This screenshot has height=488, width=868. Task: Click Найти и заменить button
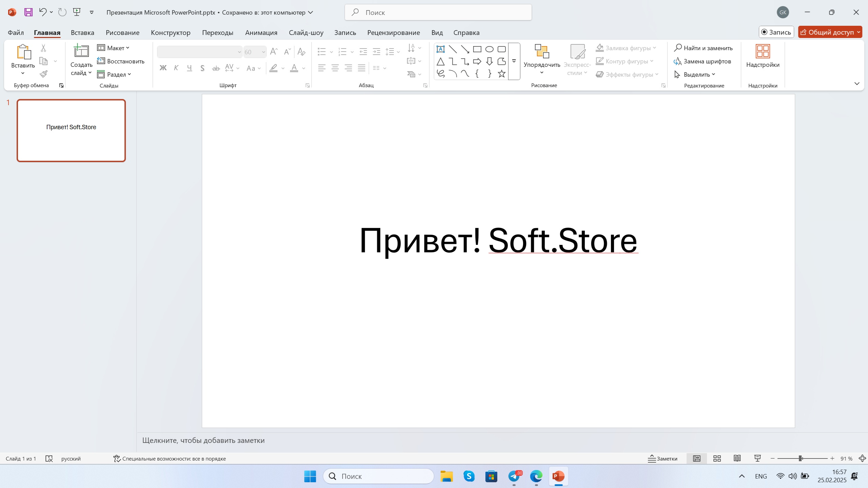pos(703,48)
